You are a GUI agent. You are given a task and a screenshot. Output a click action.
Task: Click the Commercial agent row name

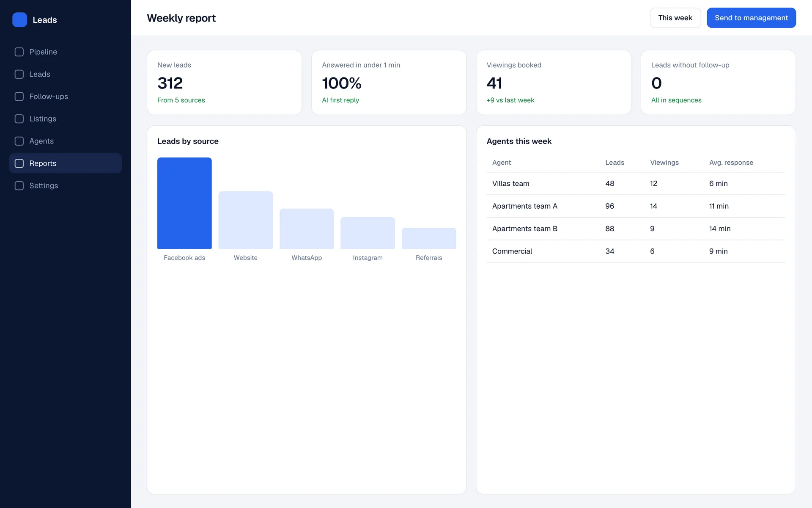coord(512,251)
